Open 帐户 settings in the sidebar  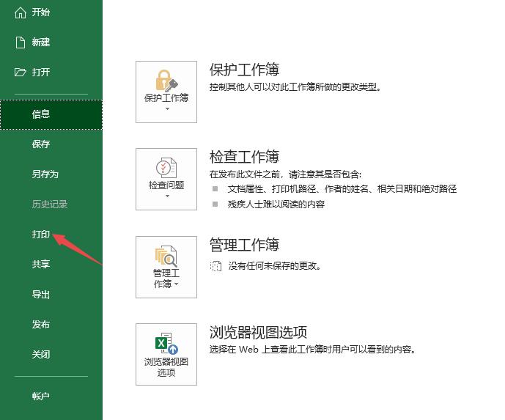(x=40, y=396)
